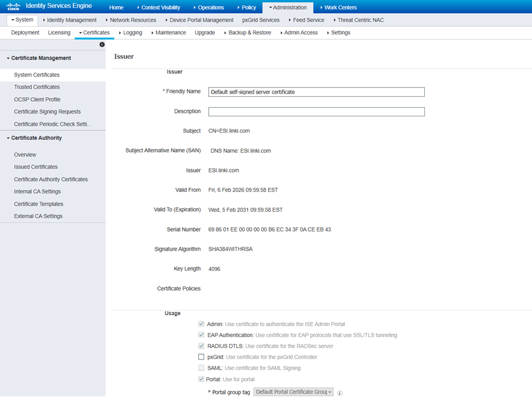Open Trusted Certificates page
Viewport: 532px width, 402px height.
pyautogui.click(x=37, y=87)
